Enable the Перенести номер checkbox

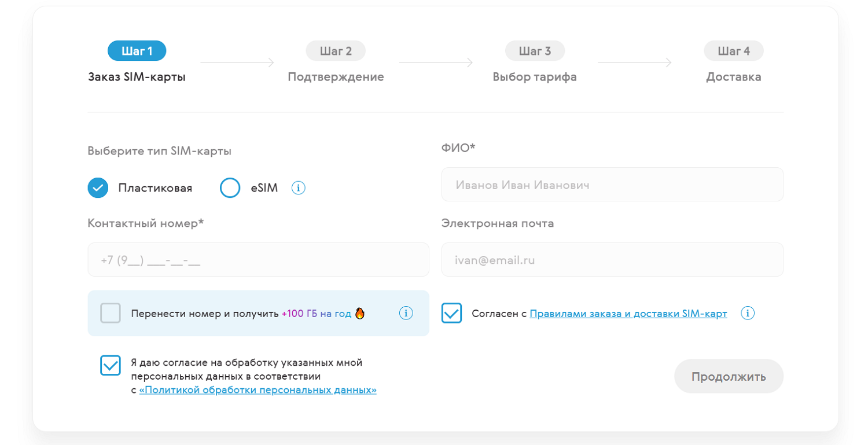tap(111, 313)
